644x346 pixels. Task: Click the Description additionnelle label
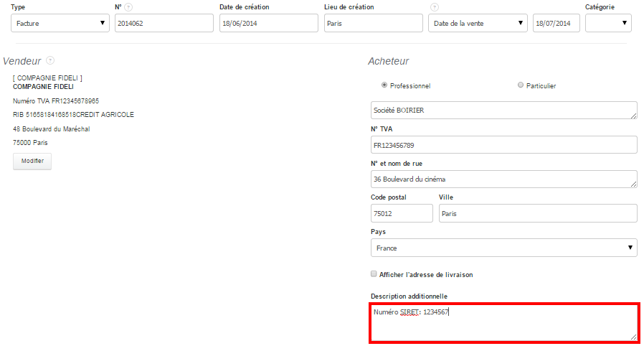pos(409,296)
